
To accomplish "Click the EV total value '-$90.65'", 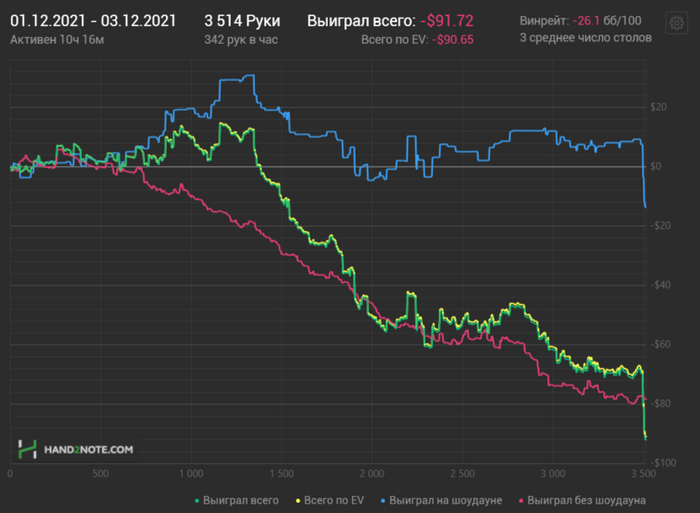I will point(453,40).
